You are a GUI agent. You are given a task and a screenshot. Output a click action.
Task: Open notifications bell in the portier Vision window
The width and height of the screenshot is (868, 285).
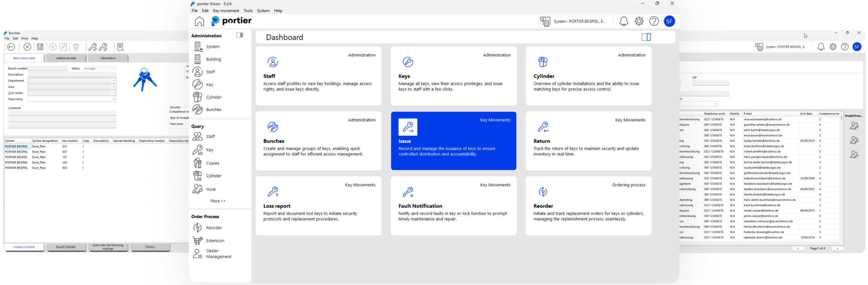(x=624, y=21)
